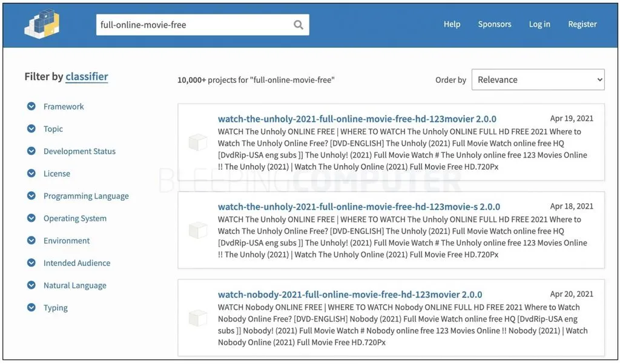Click the Log in link
The image size is (620, 364).
(x=539, y=24)
